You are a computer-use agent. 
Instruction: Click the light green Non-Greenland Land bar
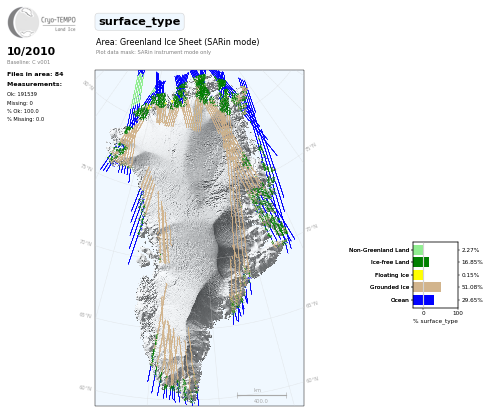pos(418,250)
